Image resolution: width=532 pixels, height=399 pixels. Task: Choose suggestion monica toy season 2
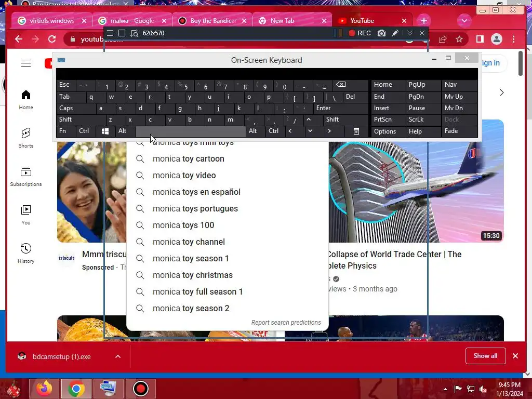tap(228, 309)
